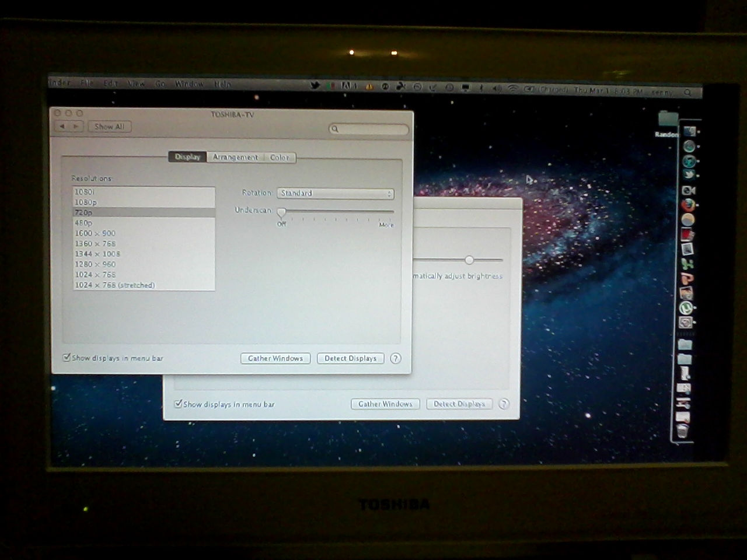Open the View menu
Viewport: 747px width, 560px height.
coord(136,83)
